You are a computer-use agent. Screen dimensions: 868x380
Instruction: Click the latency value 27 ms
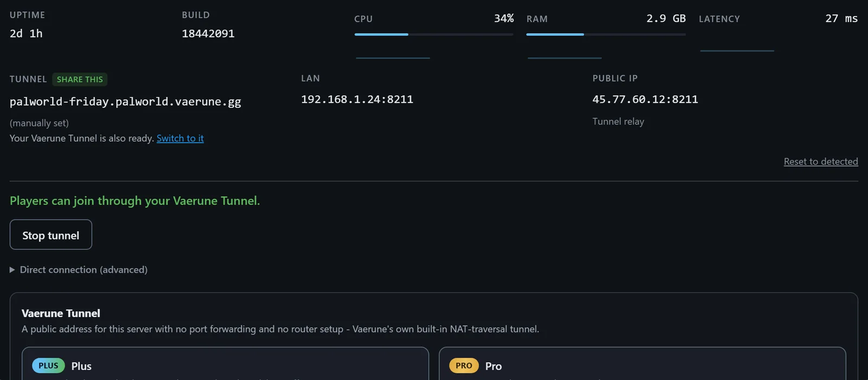coord(841,18)
